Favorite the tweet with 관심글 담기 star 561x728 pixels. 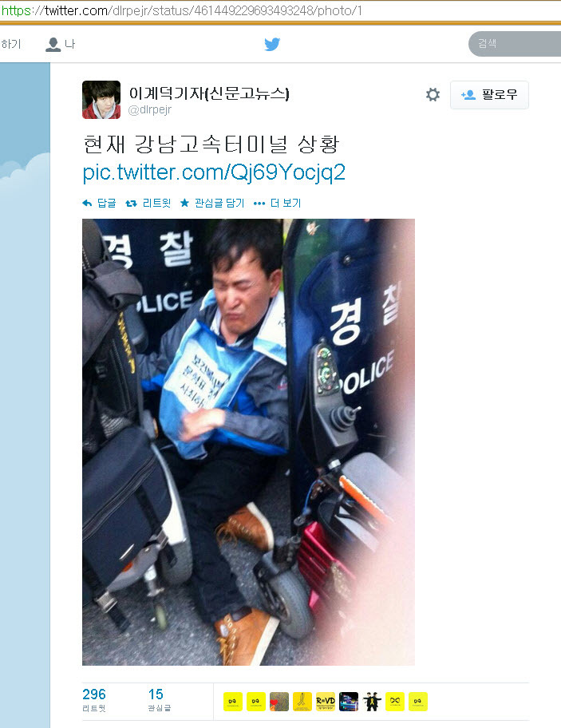pyautogui.click(x=212, y=203)
